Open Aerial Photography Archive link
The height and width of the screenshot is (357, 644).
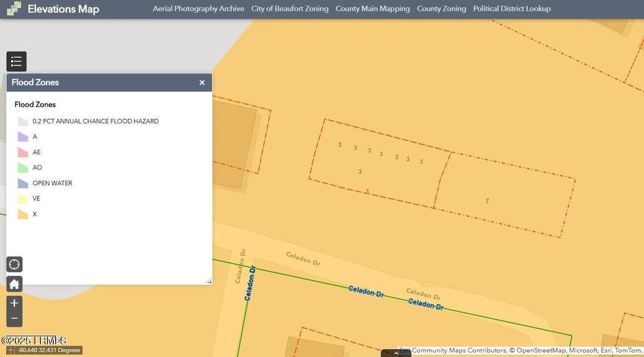tap(199, 9)
